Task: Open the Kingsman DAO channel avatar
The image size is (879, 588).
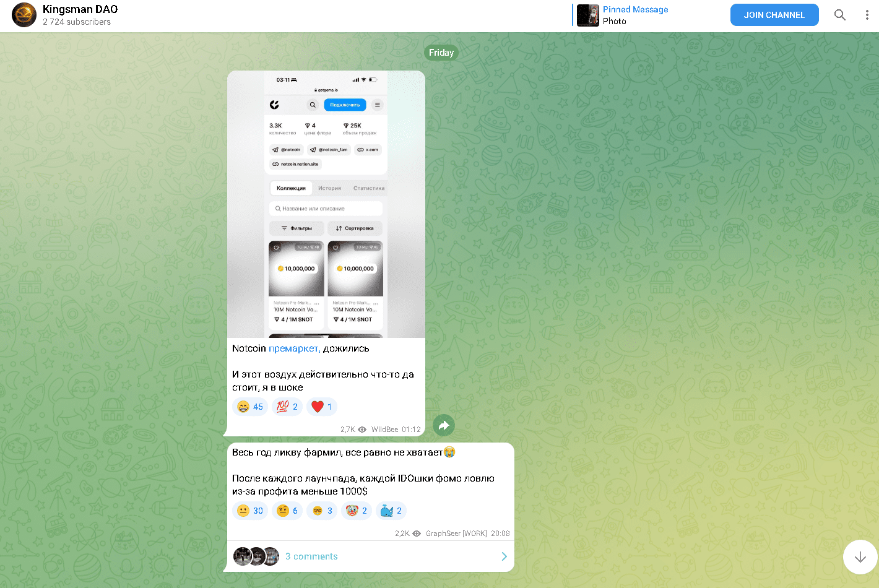Action: pyautogui.click(x=24, y=15)
